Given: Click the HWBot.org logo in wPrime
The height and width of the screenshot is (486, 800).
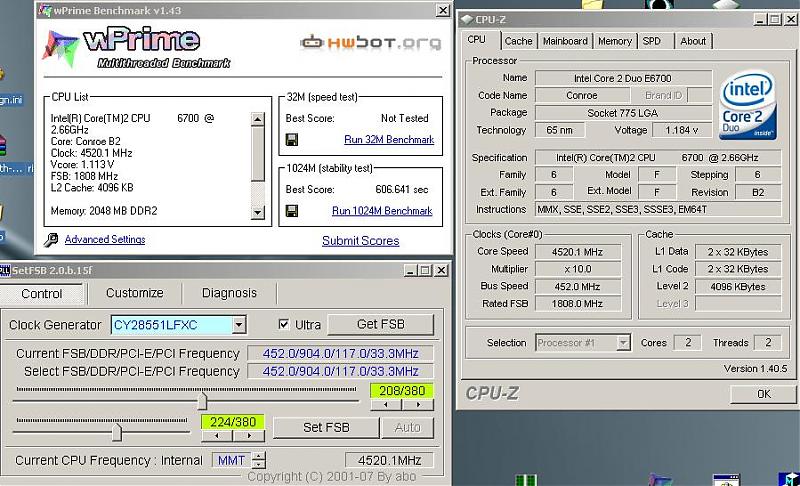Looking at the screenshot, I should (370, 42).
